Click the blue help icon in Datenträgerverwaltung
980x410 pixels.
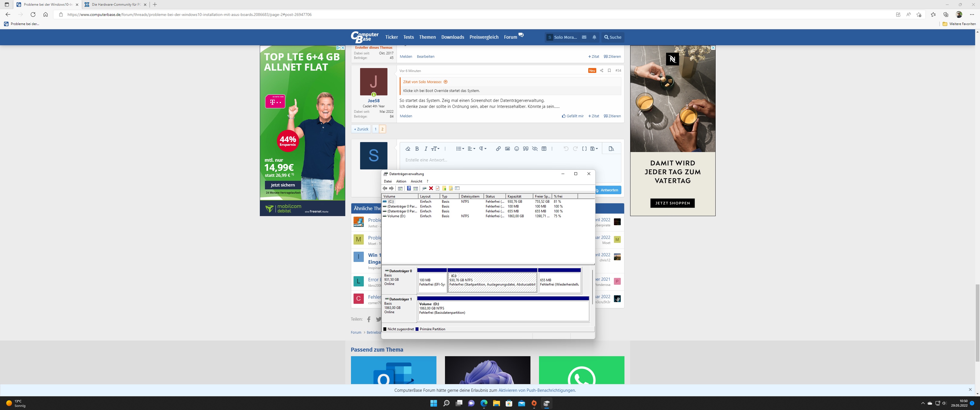click(x=409, y=188)
